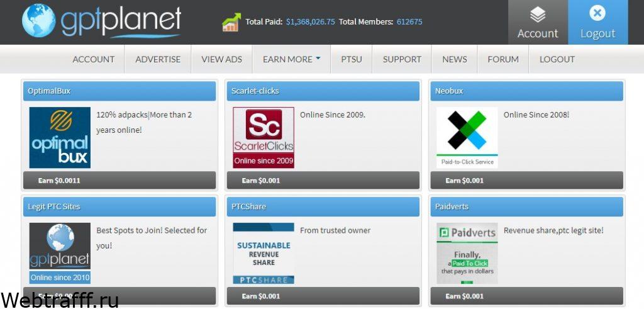Click '120% adpacks|More than 2 years online!' text
Image resolution: width=644 pixels, height=309 pixels.
coord(144,123)
